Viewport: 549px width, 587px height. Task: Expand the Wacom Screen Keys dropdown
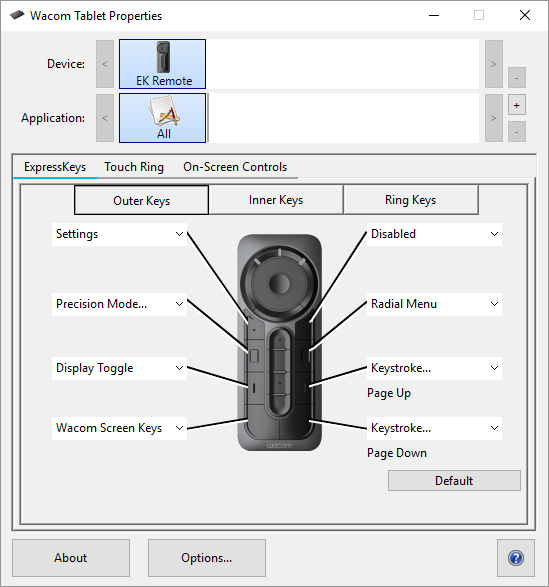[x=119, y=428]
